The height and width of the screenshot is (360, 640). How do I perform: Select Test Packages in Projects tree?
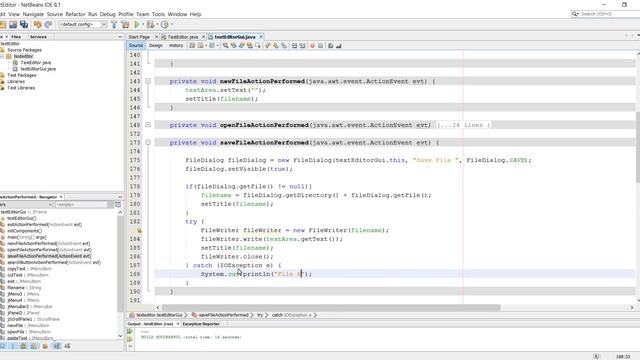22,75
